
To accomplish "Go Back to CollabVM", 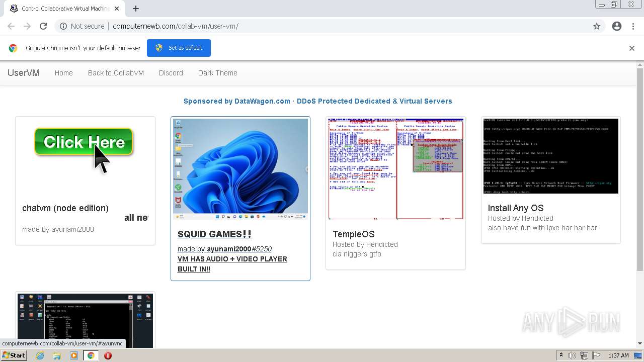I will coord(116,73).
